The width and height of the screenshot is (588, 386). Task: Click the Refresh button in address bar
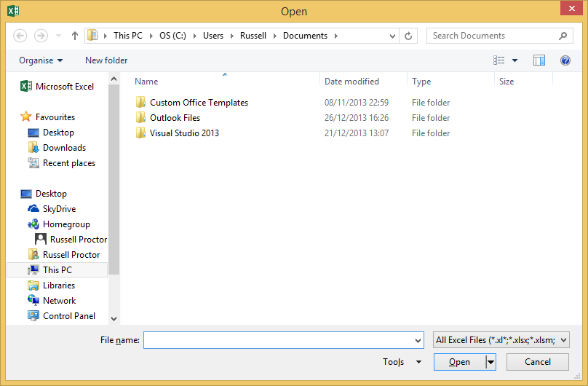408,36
